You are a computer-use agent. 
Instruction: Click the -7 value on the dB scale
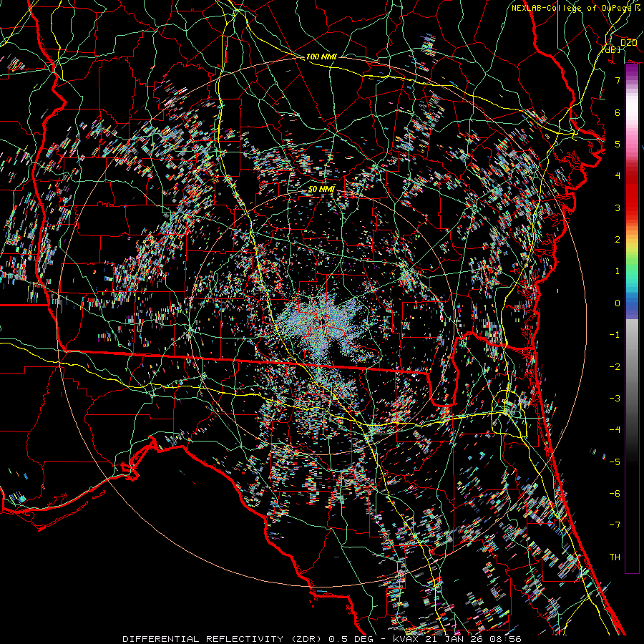pyautogui.click(x=615, y=525)
